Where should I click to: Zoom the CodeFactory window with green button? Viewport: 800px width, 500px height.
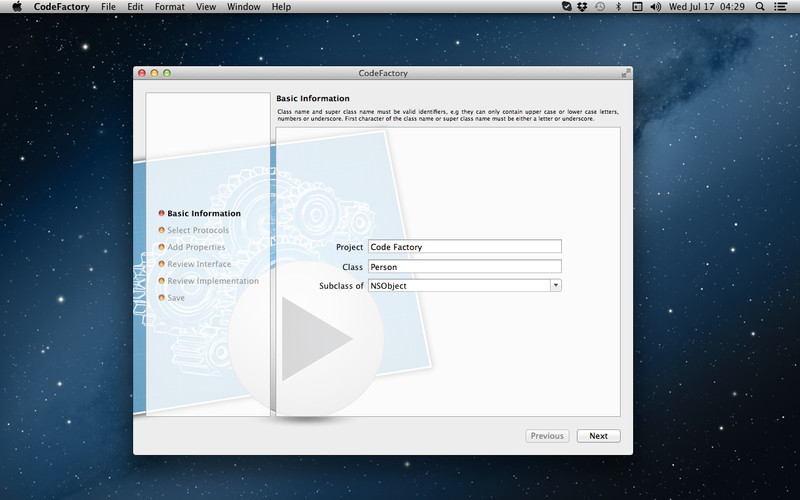pyautogui.click(x=167, y=73)
